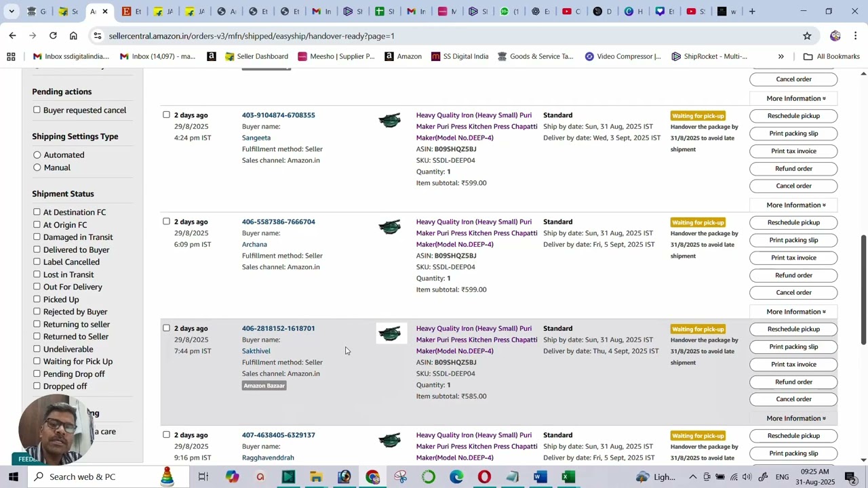Select Manual shipping settings type

click(37, 167)
